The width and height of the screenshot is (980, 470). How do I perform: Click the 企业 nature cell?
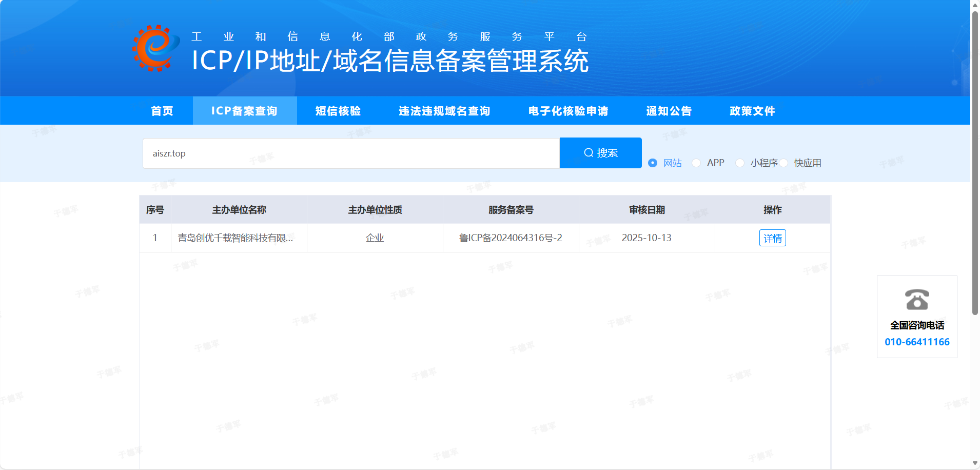click(x=375, y=238)
